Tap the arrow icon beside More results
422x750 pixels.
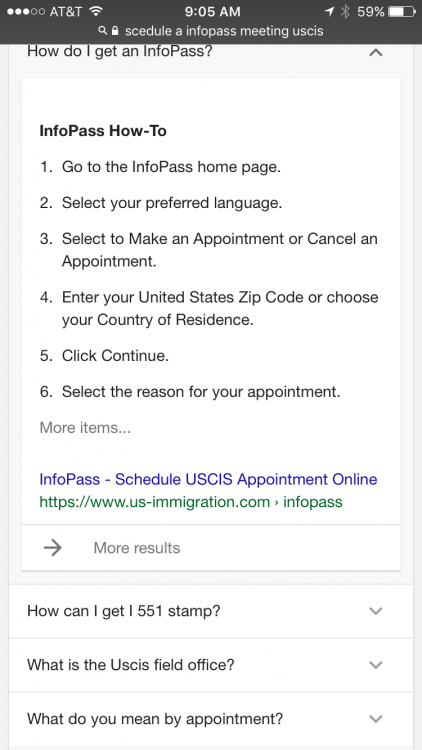[53, 548]
